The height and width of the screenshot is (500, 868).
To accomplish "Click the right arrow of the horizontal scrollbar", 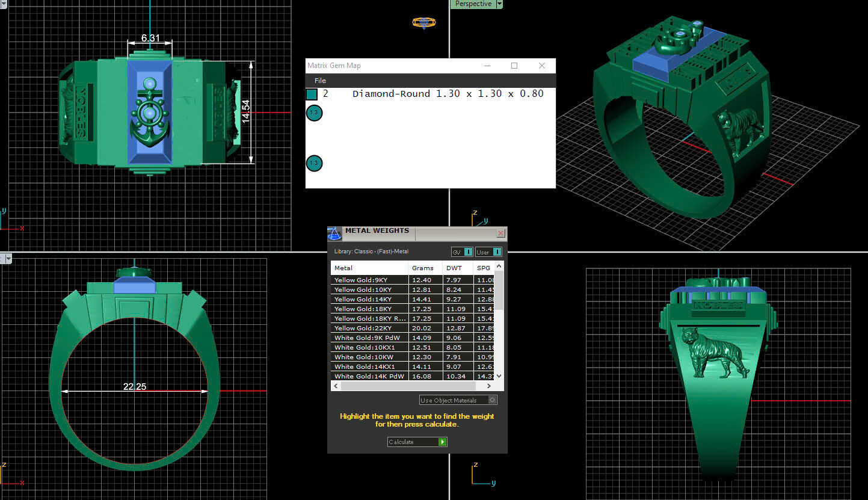I will tap(488, 386).
